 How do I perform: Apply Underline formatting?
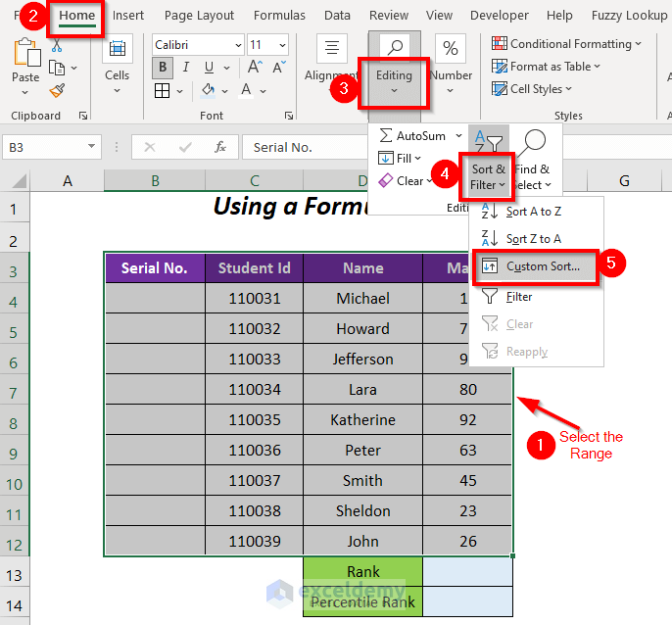point(209,68)
